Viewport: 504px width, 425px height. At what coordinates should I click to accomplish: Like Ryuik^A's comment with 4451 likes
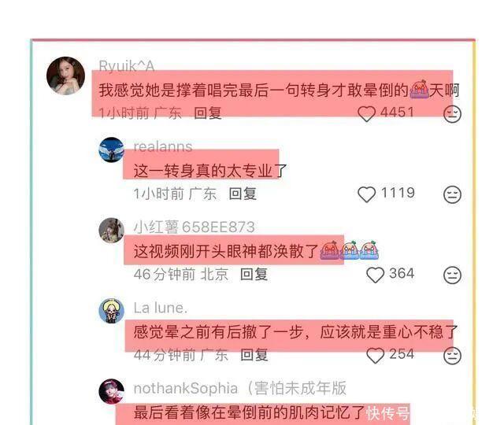coord(366,113)
